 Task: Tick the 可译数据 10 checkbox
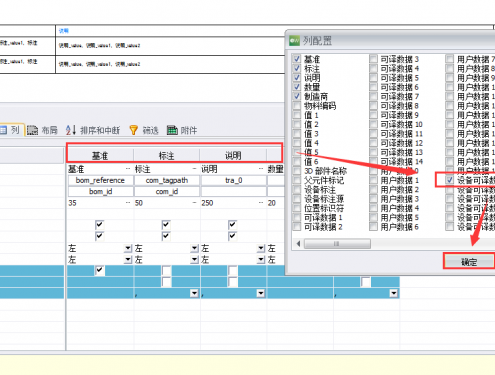tap(373, 125)
